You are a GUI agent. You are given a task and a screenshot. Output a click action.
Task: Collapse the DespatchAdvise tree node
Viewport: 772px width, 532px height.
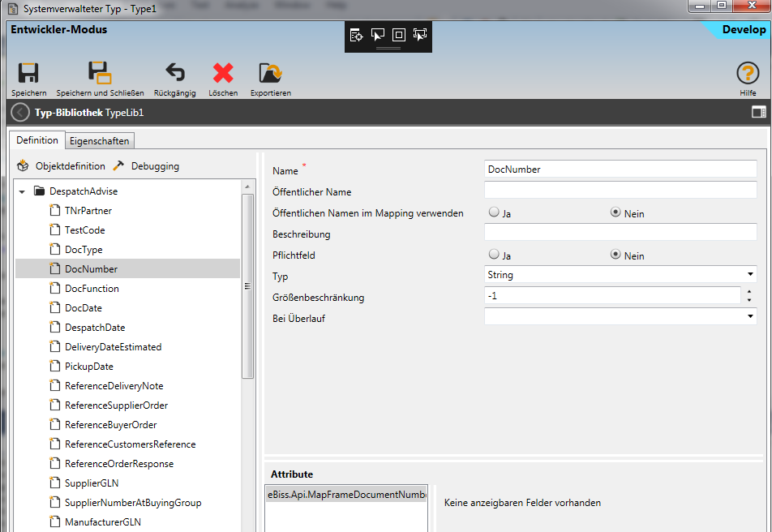coord(22,191)
